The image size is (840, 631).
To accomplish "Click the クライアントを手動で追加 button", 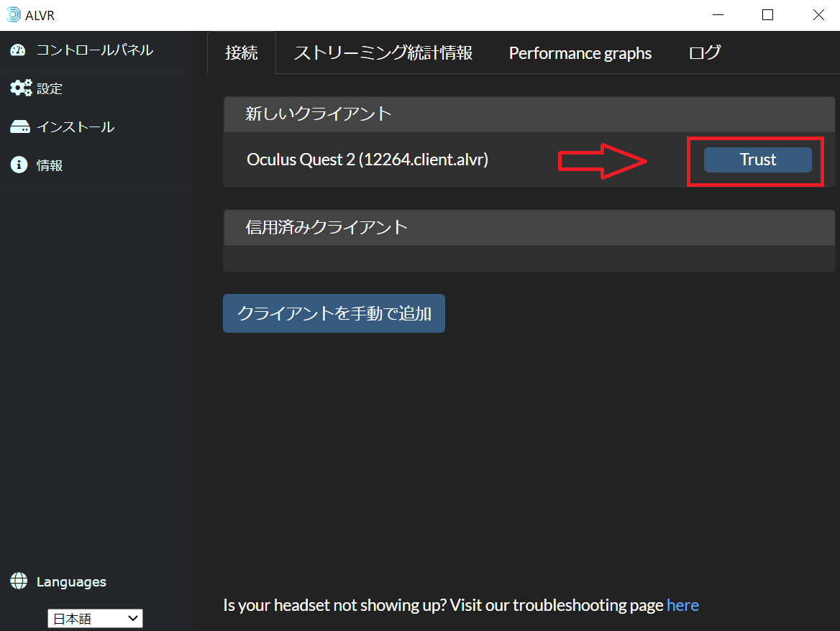I will pyautogui.click(x=334, y=313).
